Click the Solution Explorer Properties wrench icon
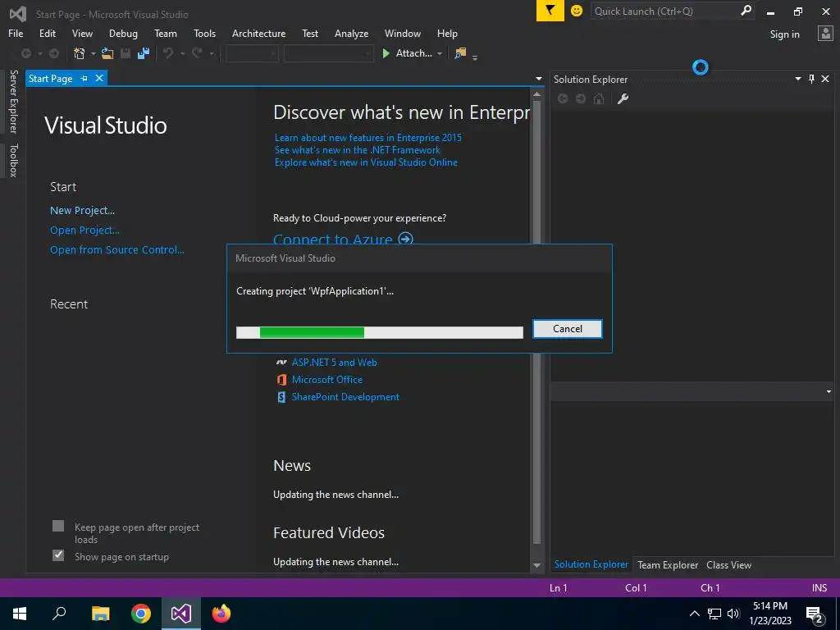Screen dimensions: 840x630 point(623,98)
